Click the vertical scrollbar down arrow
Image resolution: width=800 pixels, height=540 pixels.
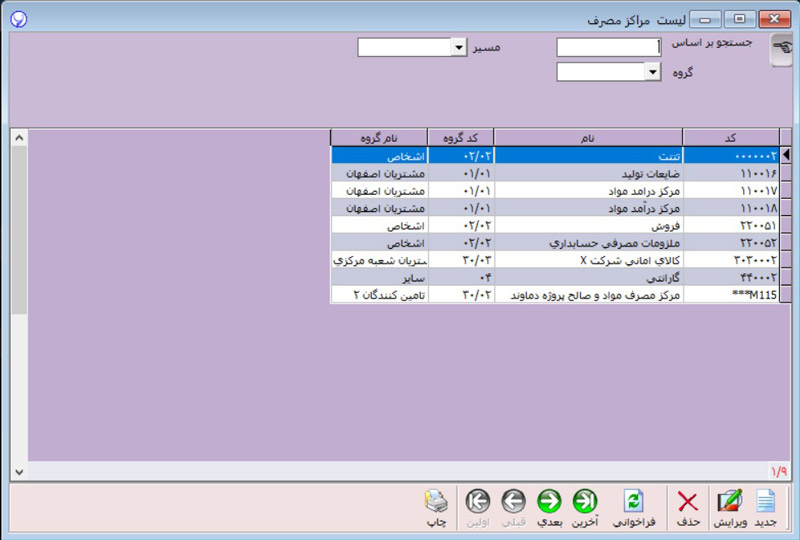click(19, 470)
